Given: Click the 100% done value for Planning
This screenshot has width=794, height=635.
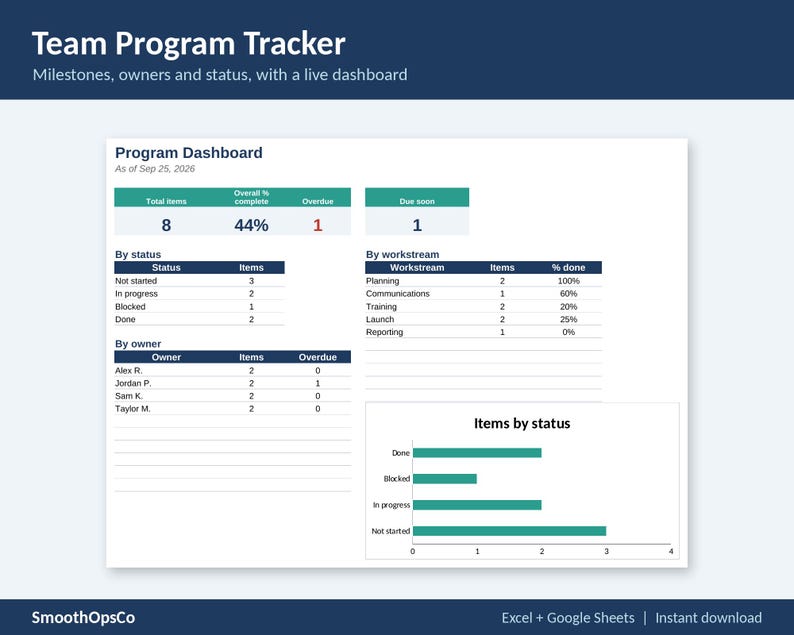Looking at the screenshot, I should point(569,281).
